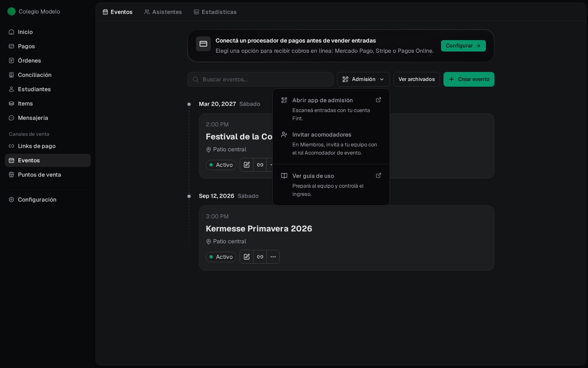Click the credit card icon in banner
Viewport: 588px width, 368px height.
click(203, 44)
